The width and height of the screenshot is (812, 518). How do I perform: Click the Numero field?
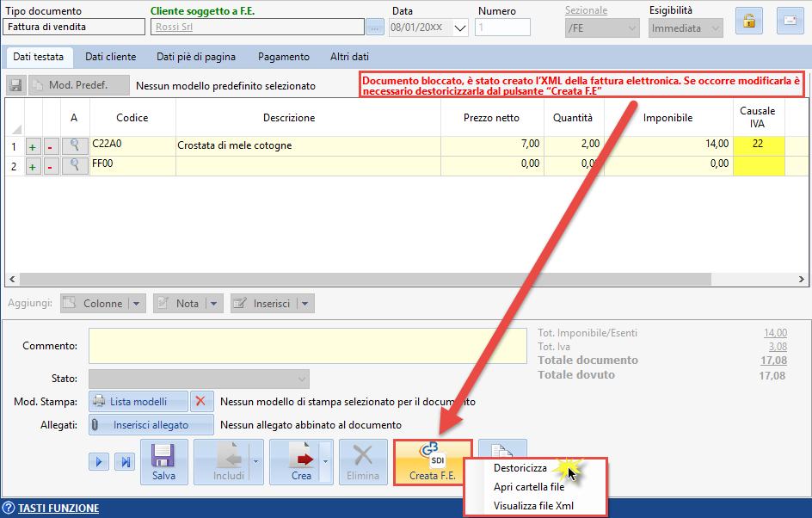(502, 28)
